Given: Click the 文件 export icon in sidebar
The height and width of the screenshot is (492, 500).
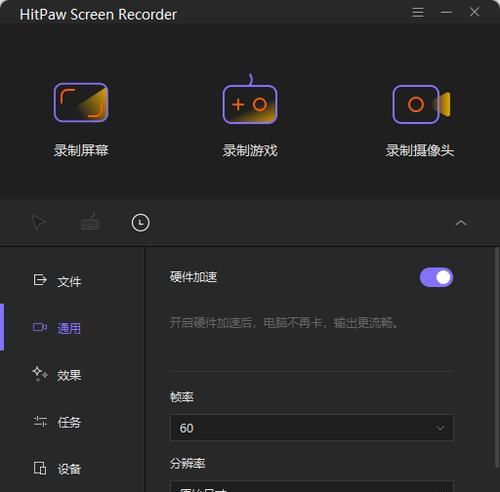Looking at the screenshot, I should click(40, 280).
